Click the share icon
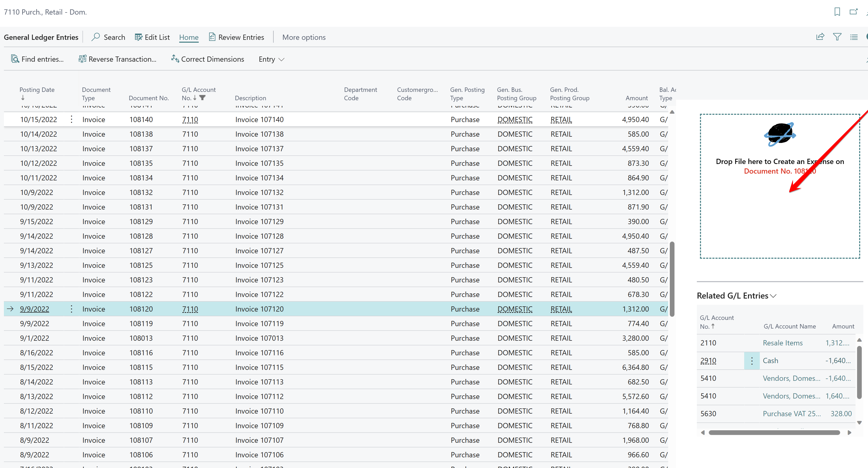Image resolution: width=868 pixels, height=468 pixels. [x=820, y=37]
